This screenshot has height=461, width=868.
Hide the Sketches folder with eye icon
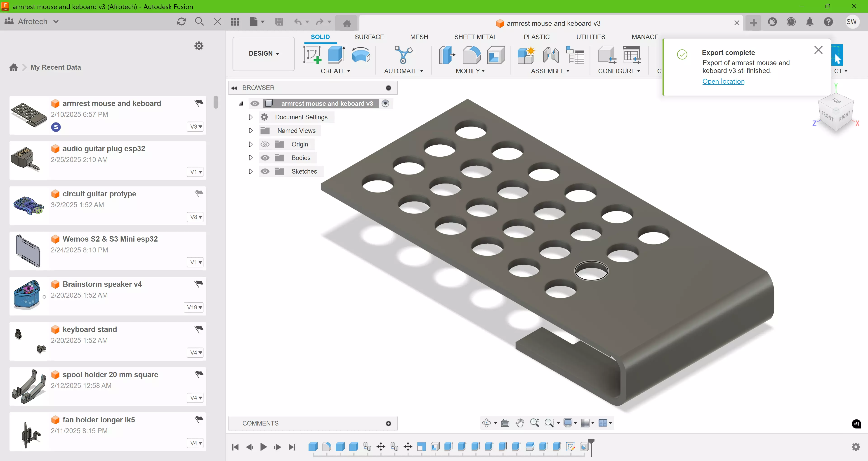click(x=265, y=171)
